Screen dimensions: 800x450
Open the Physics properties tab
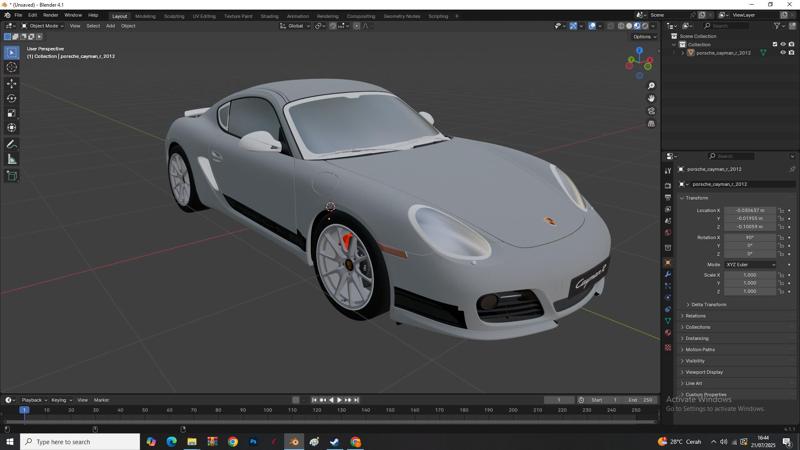pyautogui.click(x=668, y=297)
